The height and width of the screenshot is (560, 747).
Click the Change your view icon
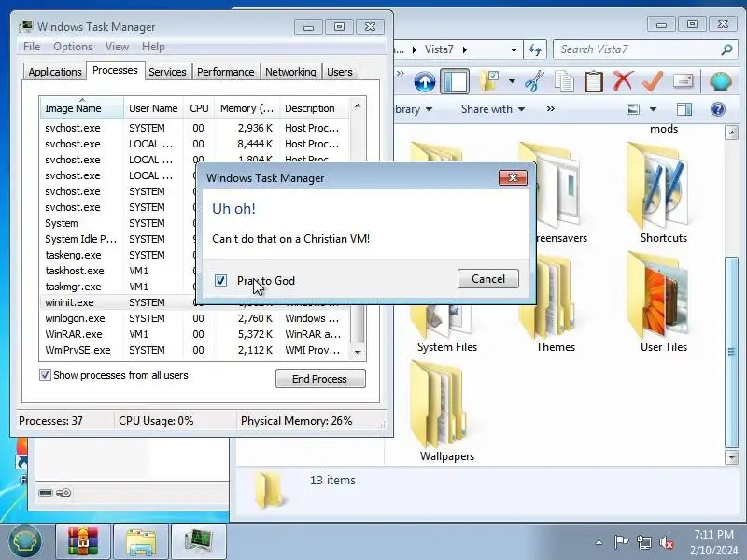click(x=633, y=109)
